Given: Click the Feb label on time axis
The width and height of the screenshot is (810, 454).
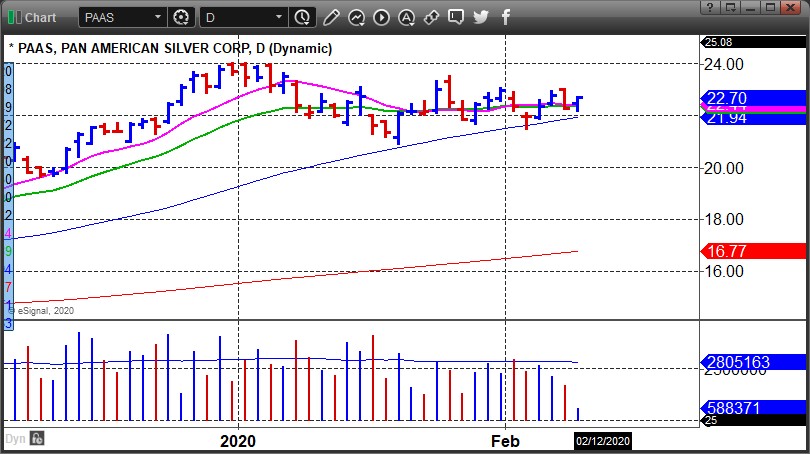Looking at the screenshot, I should coord(505,441).
